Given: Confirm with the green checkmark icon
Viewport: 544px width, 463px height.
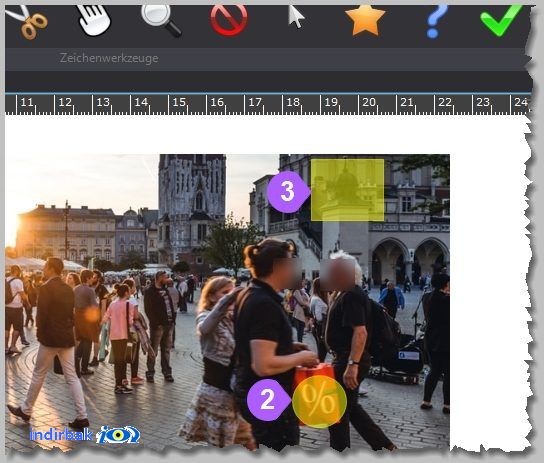Looking at the screenshot, I should click(x=502, y=20).
